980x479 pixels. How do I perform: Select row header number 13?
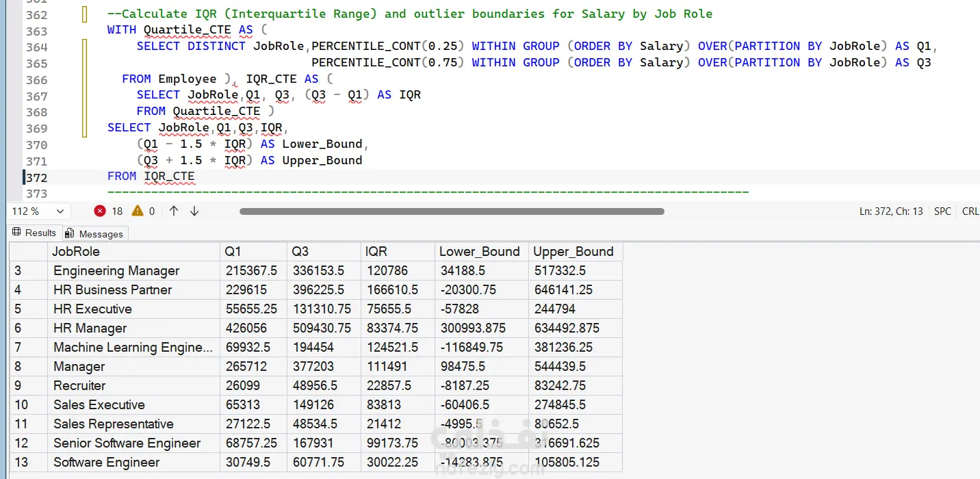(x=29, y=462)
